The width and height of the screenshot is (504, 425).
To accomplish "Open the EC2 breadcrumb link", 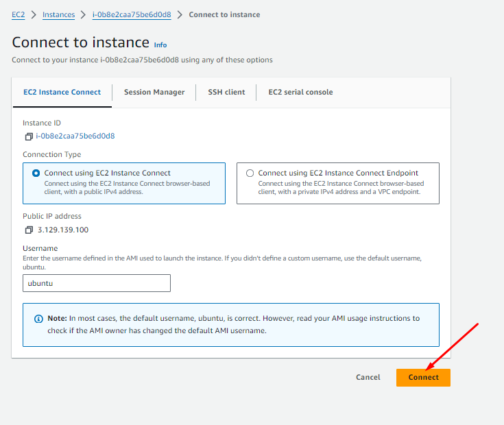I will pos(19,15).
